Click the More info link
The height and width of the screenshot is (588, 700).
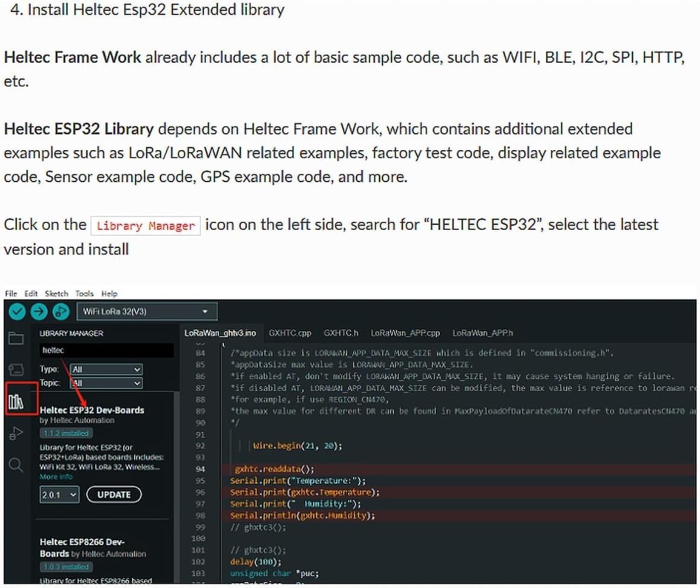(x=56, y=477)
